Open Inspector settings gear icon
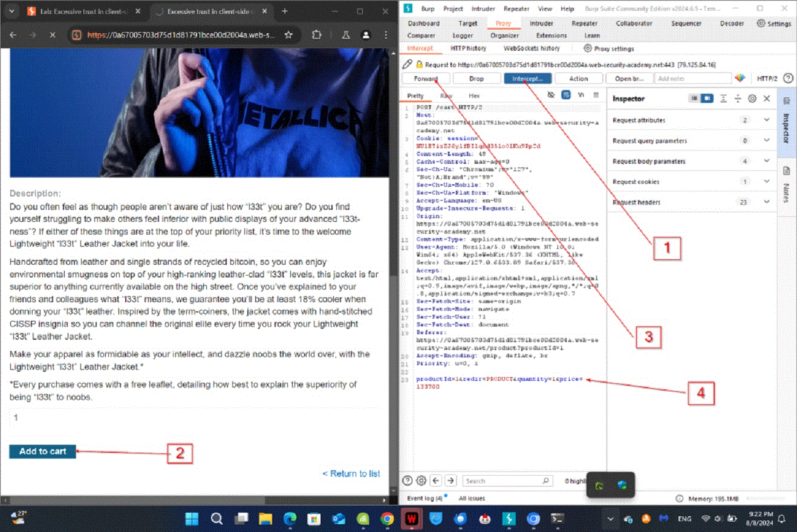The image size is (797, 532). pos(752,99)
